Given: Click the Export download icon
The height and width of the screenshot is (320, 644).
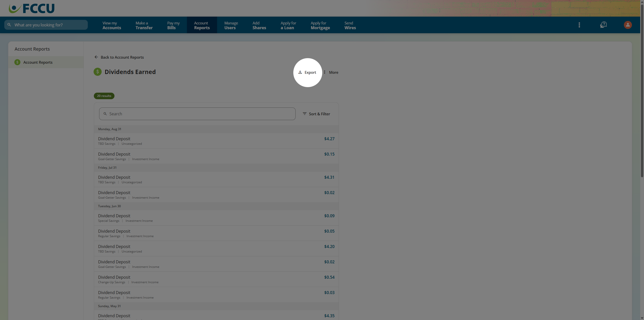Looking at the screenshot, I should point(300,72).
